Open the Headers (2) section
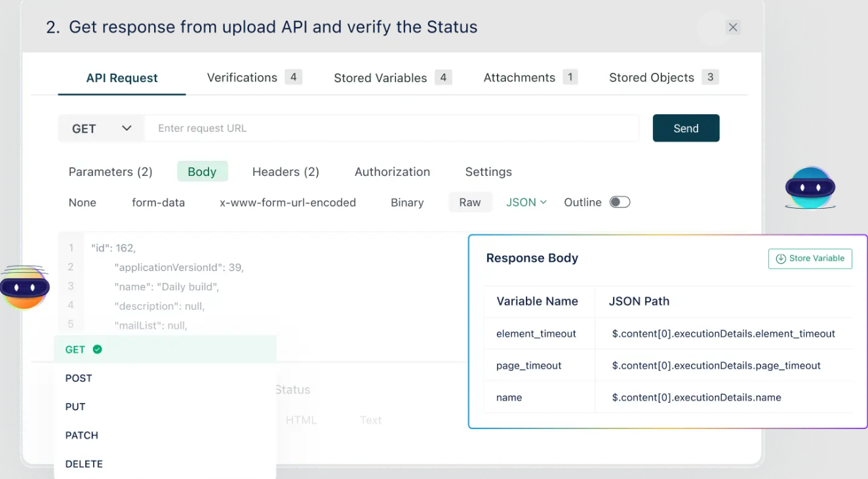This screenshot has height=479, width=868. point(285,172)
